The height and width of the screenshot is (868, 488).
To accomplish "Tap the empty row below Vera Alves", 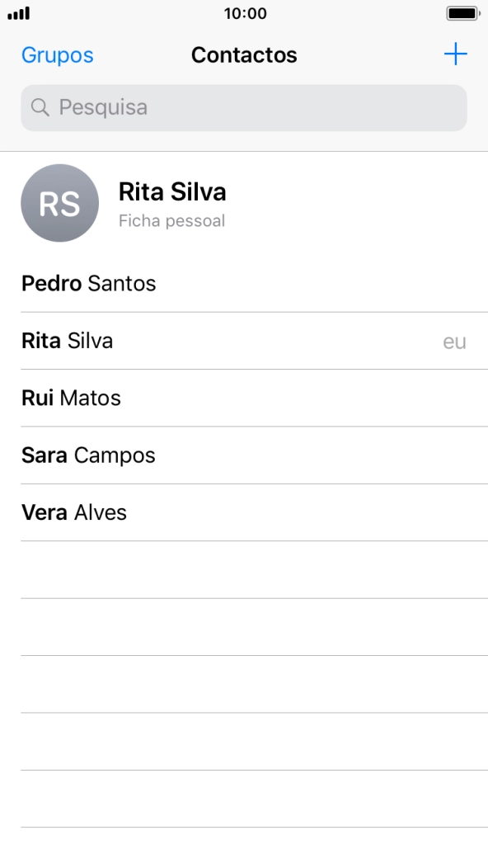I will click(244, 569).
